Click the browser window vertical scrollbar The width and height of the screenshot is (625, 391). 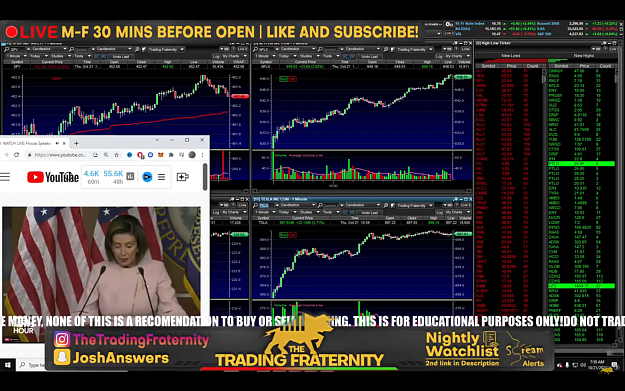pyautogui.click(x=205, y=177)
